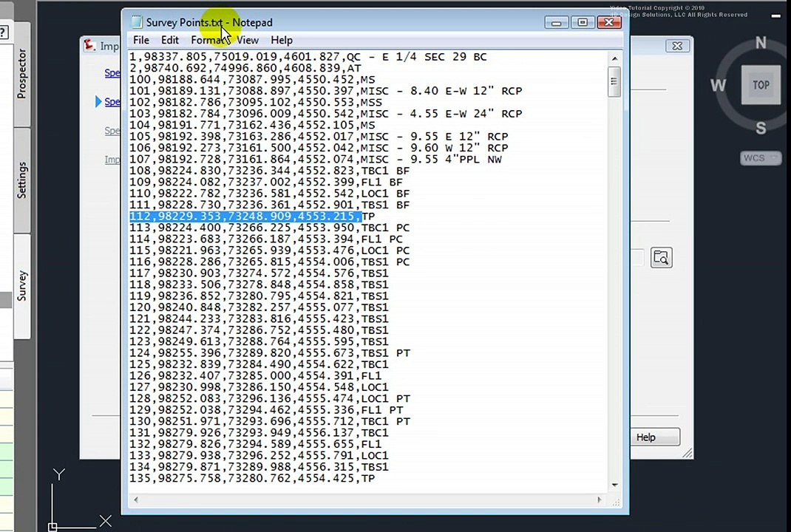This screenshot has height=532, width=791.
Task: Click the line for point 109 'FL1 BF'
Action: (266, 182)
